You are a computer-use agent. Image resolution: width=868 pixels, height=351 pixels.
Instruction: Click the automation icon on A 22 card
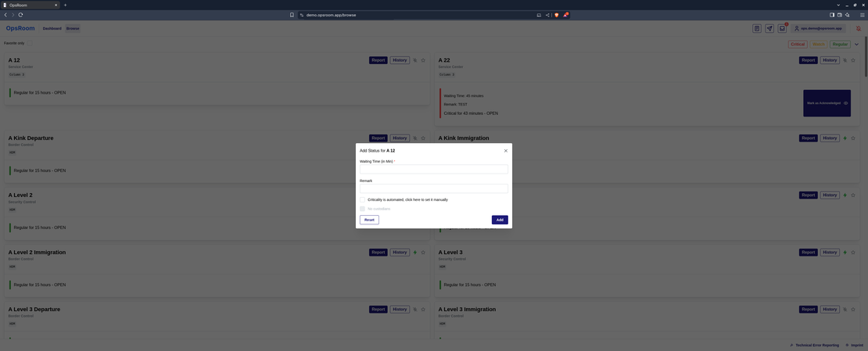(845, 60)
